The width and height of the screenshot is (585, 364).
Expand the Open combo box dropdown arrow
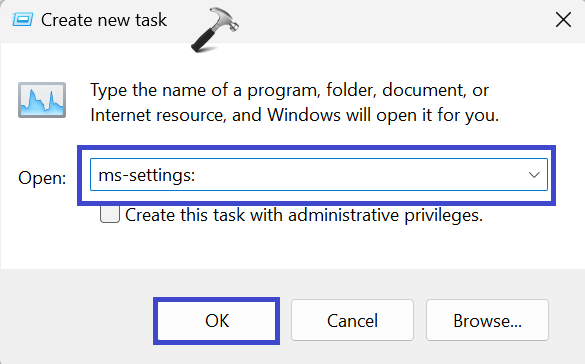click(x=534, y=175)
